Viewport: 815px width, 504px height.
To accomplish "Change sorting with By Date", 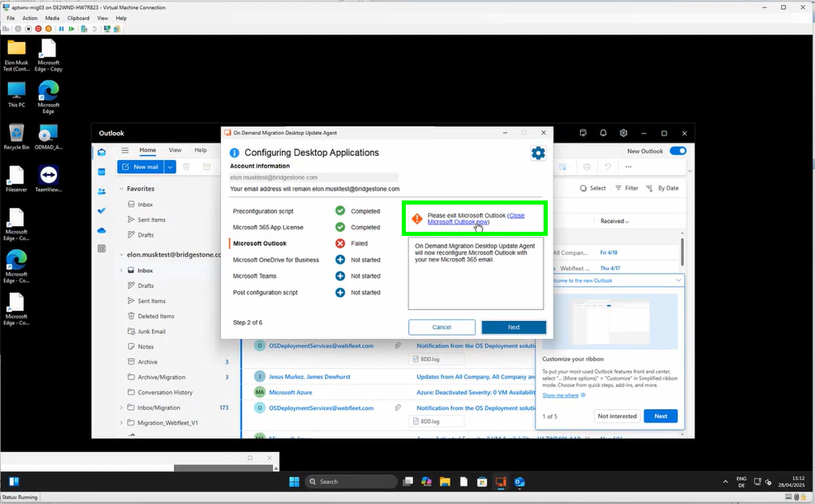I will click(x=662, y=188).
